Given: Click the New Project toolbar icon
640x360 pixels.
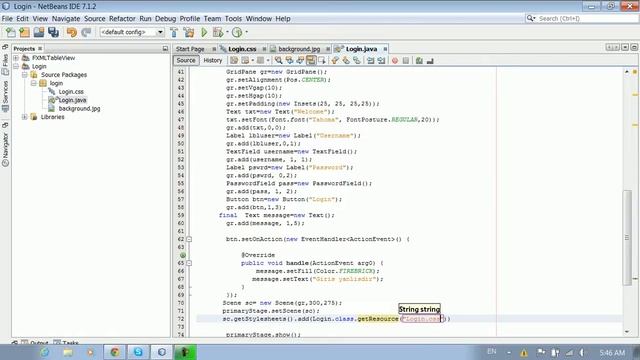Looking at the screenshot, I should tap(24, 32).
